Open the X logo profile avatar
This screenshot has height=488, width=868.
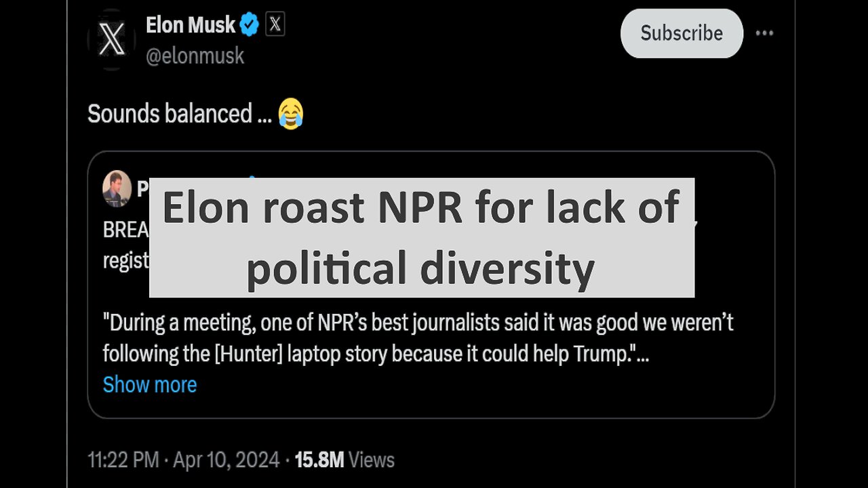pyautogui.click(x=111, y=41)
